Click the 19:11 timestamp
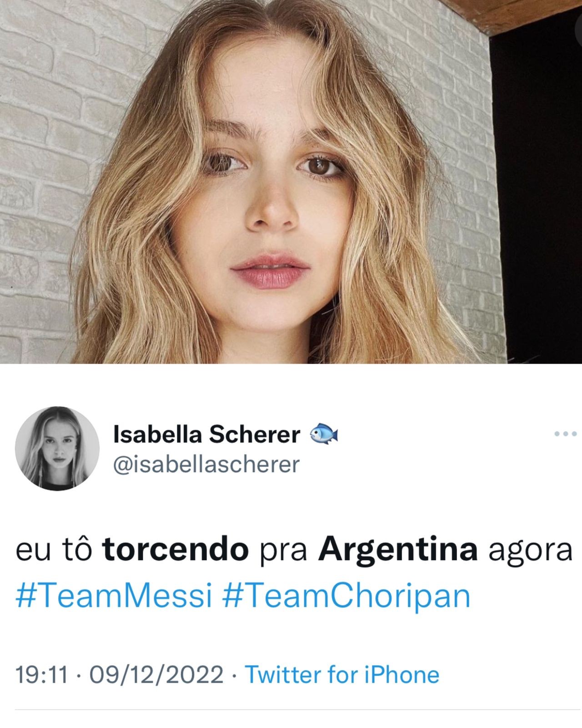Image resolution: width=582 pixels, height=728 pixels. (x=41, y=674)
